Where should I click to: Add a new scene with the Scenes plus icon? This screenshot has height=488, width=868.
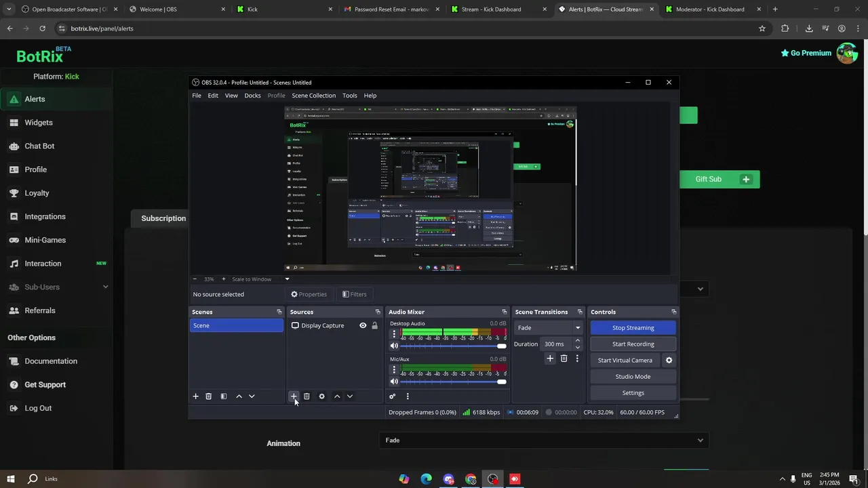click(195, 396)
